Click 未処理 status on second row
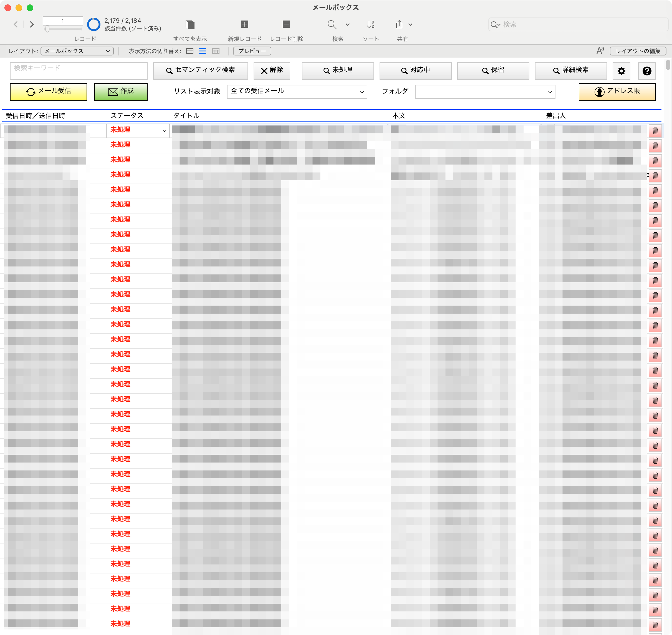 (x=120, y=145)
